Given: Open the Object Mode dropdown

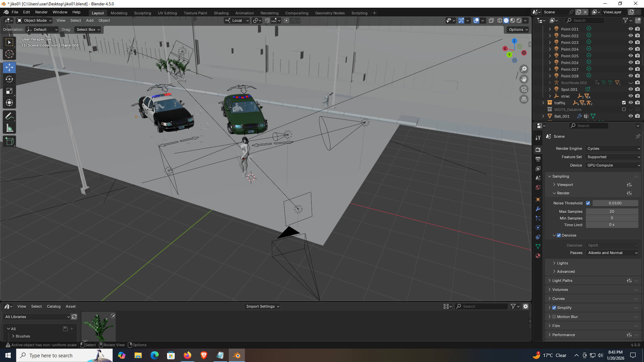Looking at the screenshot, I should click(x=35, y=20).
